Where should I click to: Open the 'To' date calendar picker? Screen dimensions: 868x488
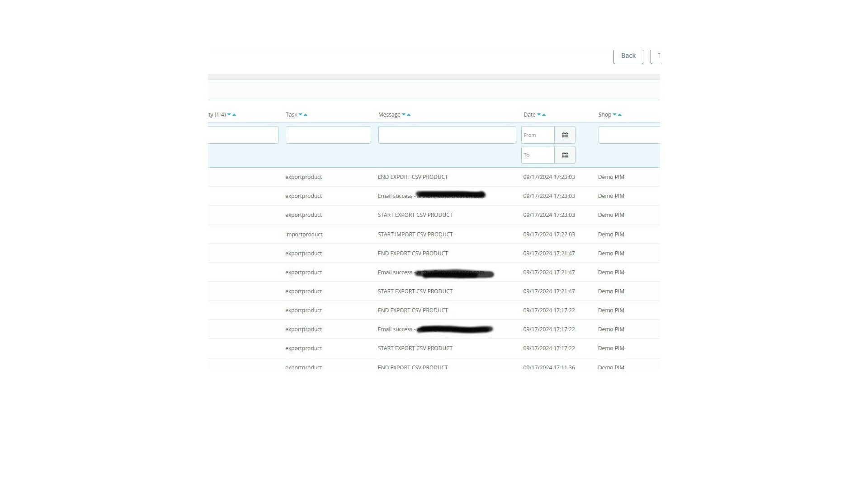point(565,155)
